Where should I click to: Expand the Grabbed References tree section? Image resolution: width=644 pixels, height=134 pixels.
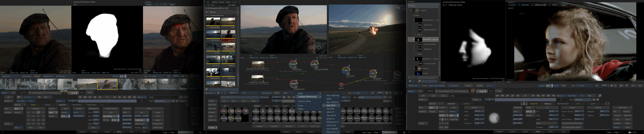(207, 16)
